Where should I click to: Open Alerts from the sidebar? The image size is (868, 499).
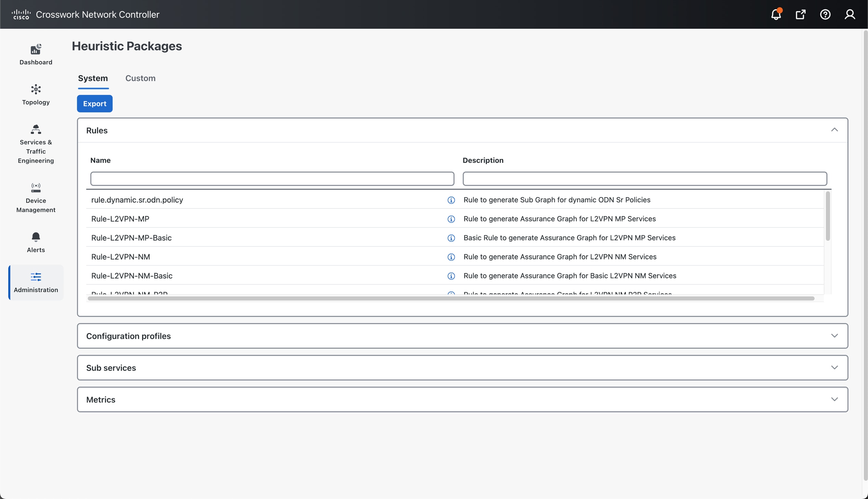(36, 242)
